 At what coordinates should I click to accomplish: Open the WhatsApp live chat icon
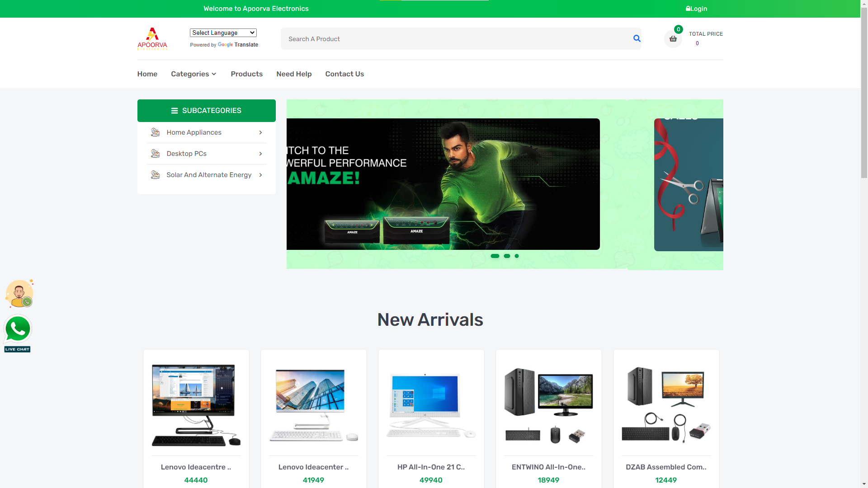pyautogui.click(x=18, y=333)
